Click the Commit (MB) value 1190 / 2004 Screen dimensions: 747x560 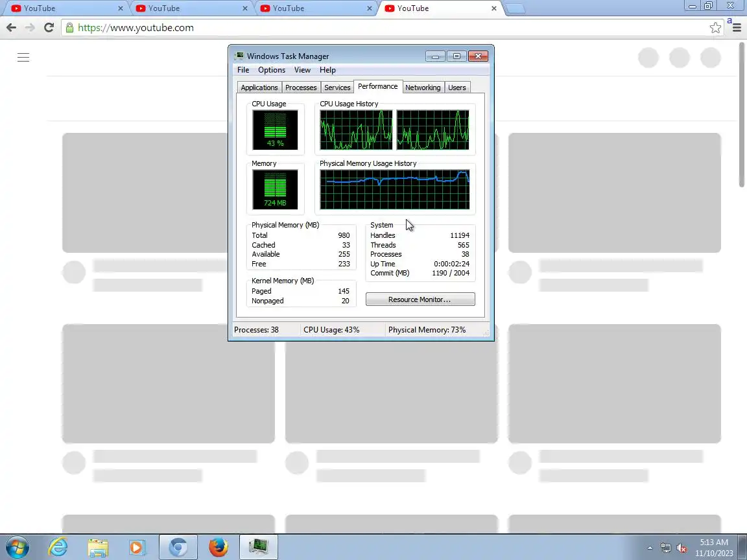(451, 273)
